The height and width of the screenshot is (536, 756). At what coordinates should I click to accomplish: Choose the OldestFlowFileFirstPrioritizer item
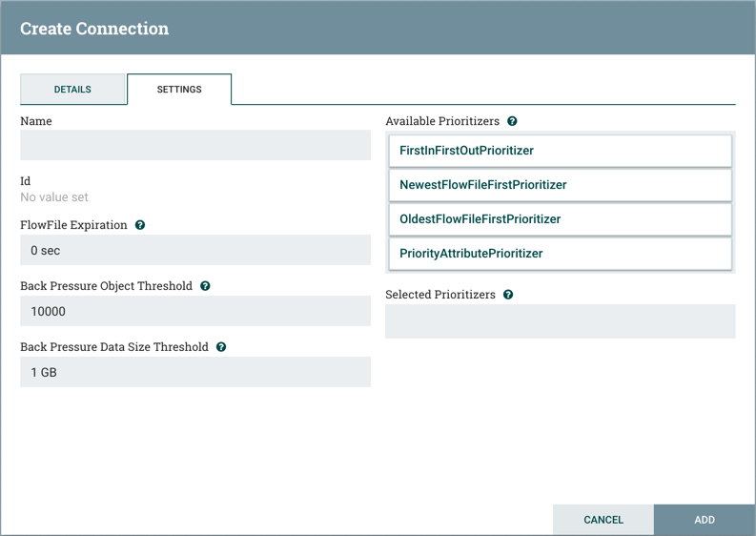560,219
